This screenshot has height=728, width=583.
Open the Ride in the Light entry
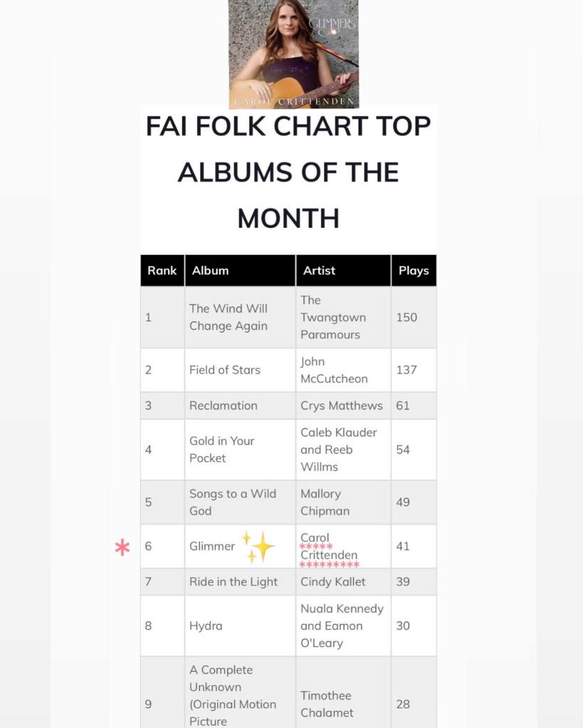233,581
